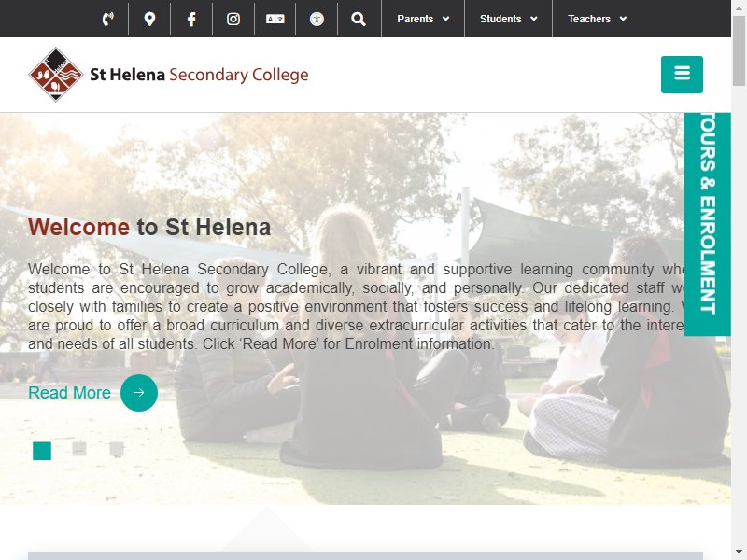The height and width of the screenshot is (560, 747).
Task: Select the third carousel slide indicator
Action: click(x=117, y=449)
